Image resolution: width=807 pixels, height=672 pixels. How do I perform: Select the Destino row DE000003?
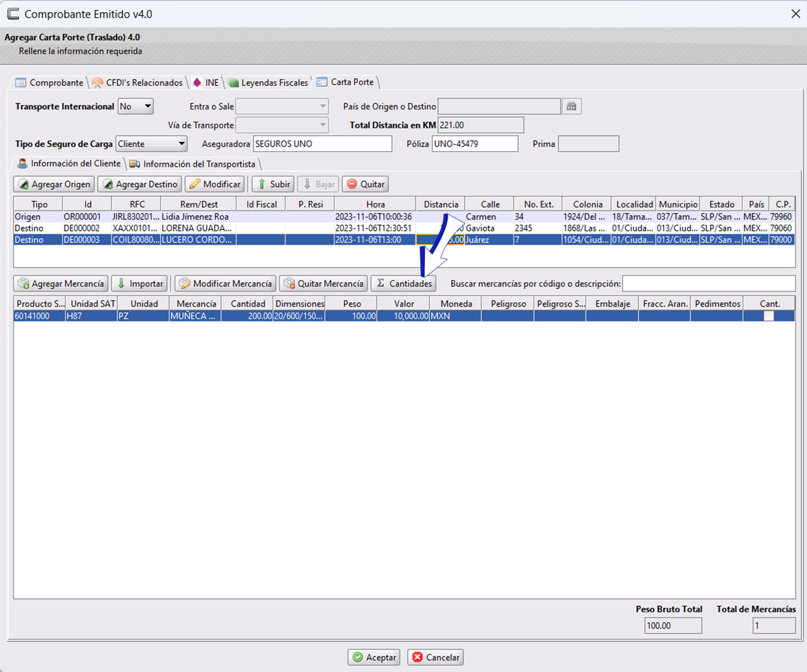[x=404, y=240]
